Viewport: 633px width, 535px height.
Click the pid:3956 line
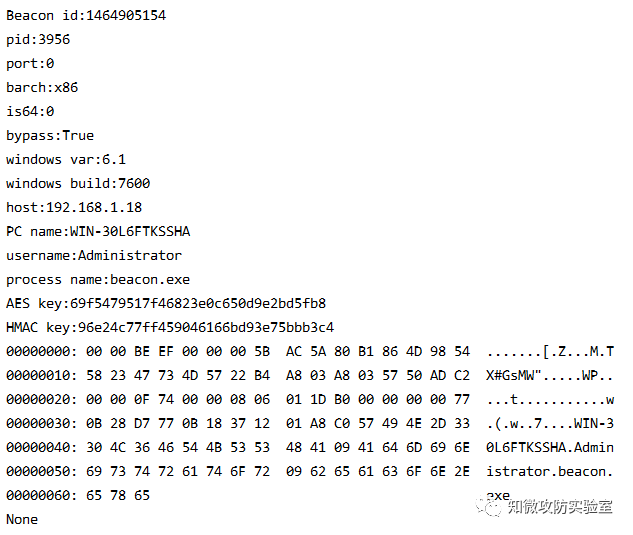click(x=38, y=40)
